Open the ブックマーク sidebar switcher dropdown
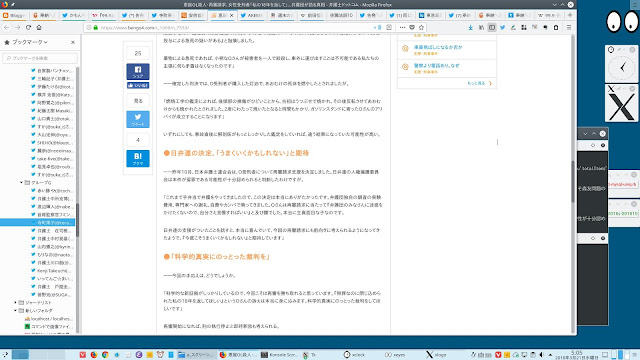Screen dimensions: 640x360 (x=29, y=42)
